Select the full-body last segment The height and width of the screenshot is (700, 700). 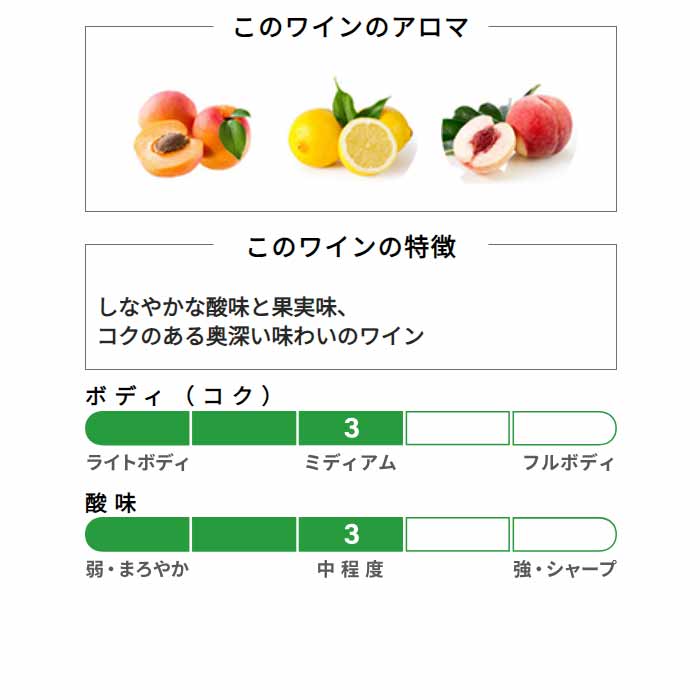[565, 428]
